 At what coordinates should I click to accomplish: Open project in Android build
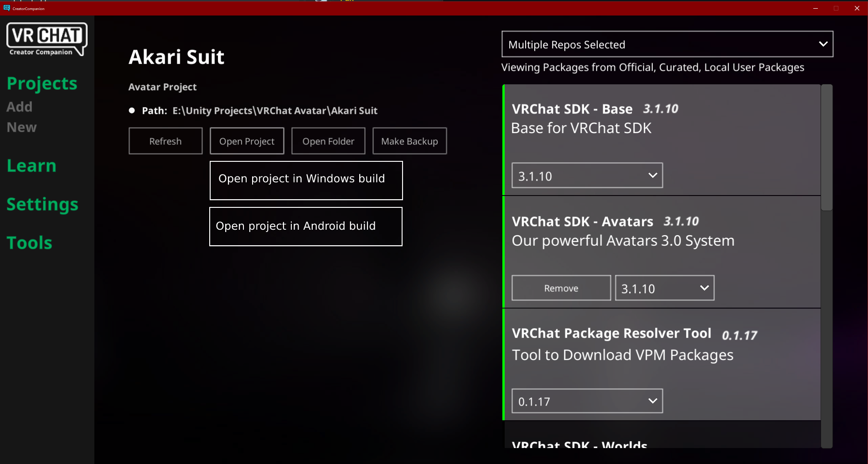click(x=305, y=226)
